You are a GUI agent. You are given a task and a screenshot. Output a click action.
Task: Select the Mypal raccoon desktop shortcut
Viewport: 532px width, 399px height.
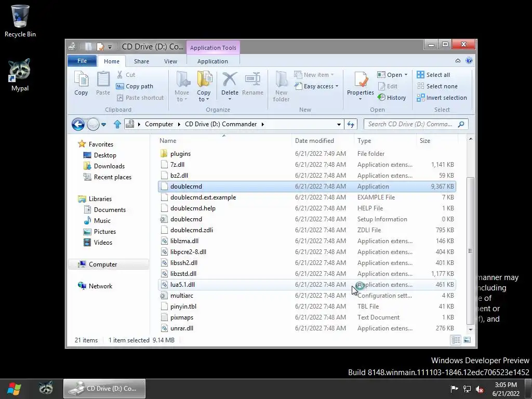point(20,75)
